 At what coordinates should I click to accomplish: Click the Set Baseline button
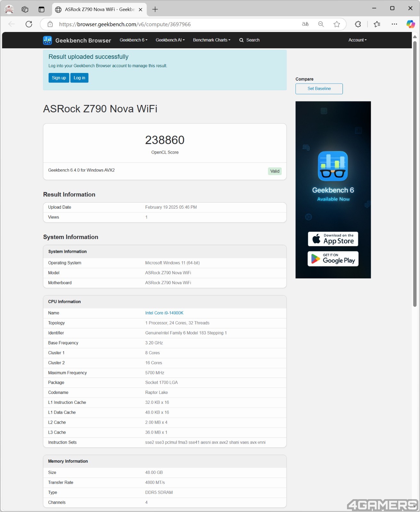319,89
